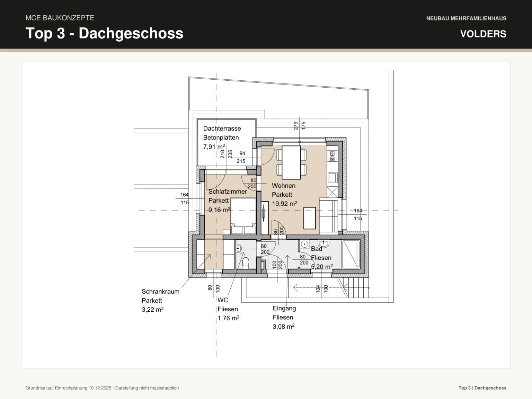Click the cooktop symbol in the kitchen

tap(332, 156)
